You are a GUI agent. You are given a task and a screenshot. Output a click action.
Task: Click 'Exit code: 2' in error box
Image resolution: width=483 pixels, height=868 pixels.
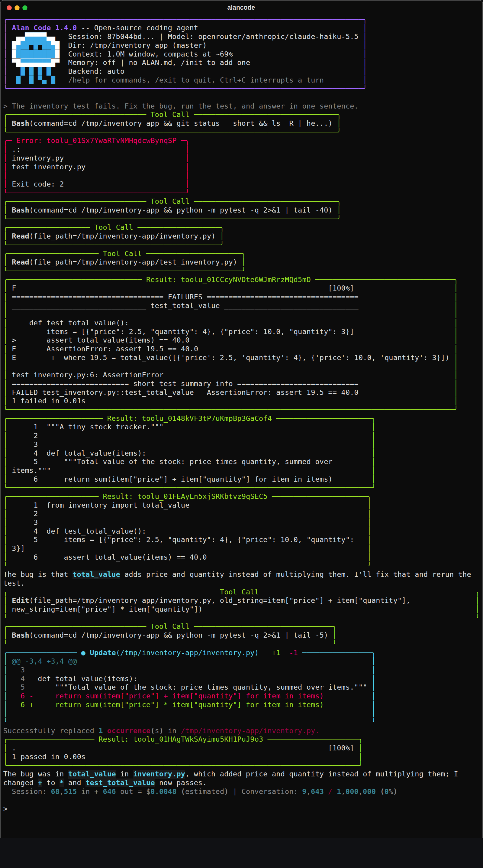[x=38, y=184]
